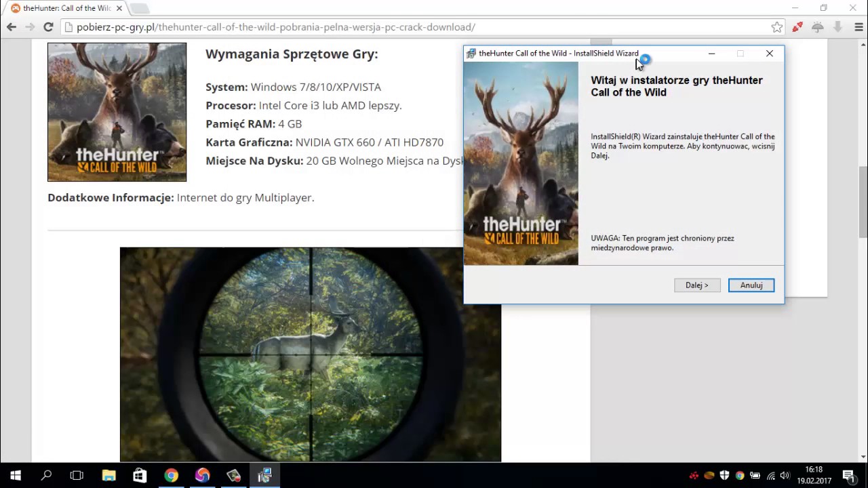Click the volume speaker tray icon
Viewport: 868px width, 488px height.
(x=785, y=476)
